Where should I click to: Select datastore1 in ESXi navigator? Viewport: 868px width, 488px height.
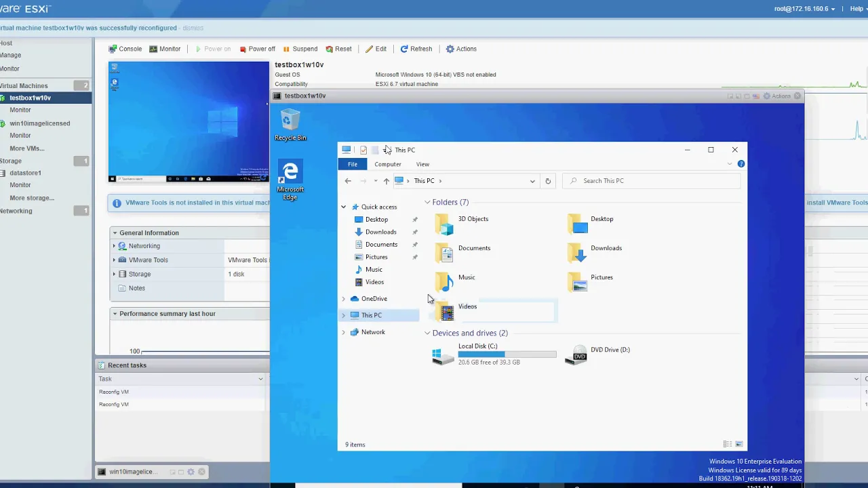click(25, 173)
